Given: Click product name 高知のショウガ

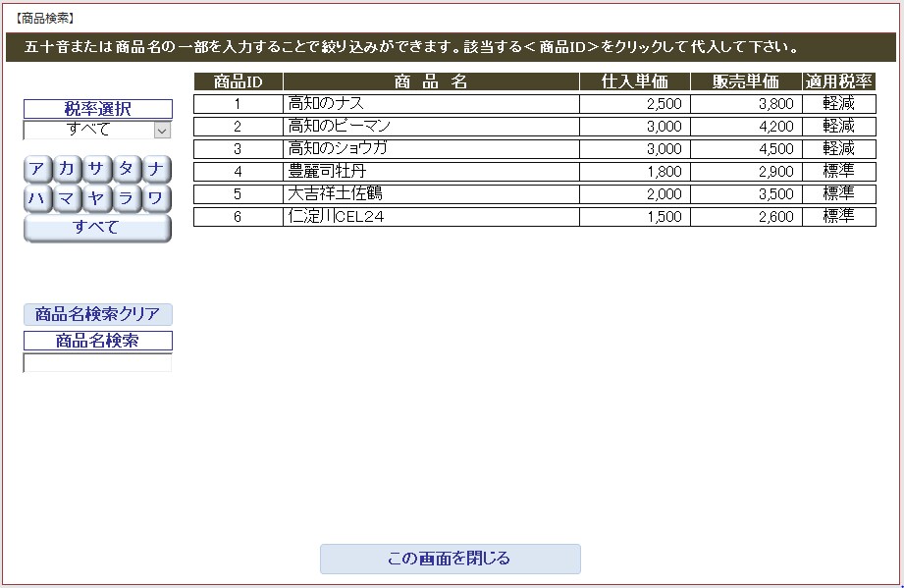Looking at the screenshot, I should [431, 149].
